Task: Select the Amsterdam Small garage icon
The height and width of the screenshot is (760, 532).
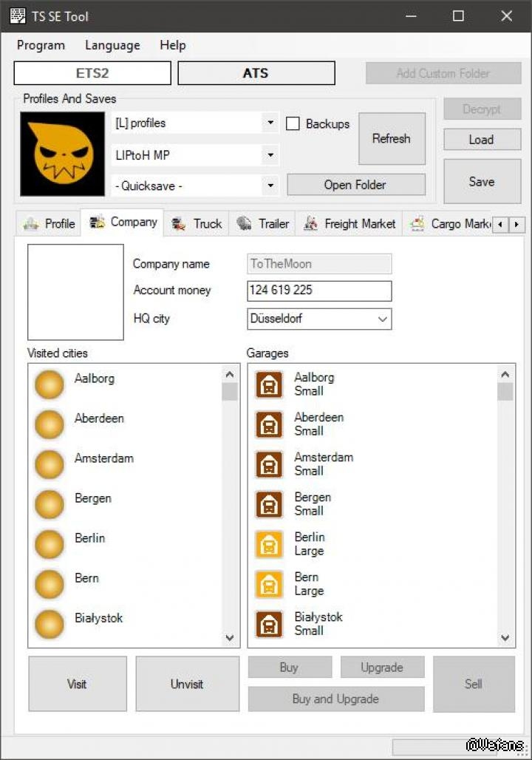Action: (270, 464)
